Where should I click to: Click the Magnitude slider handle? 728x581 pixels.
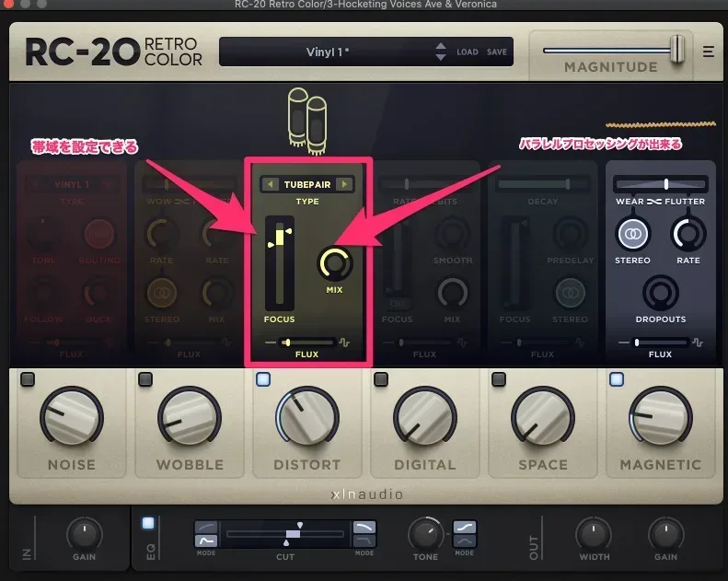(x=677, y=49)
